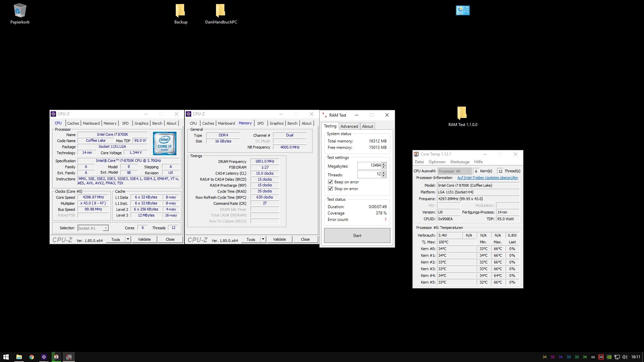Click Close in left CPU-Z window
644x362 pixels.
pyautogui.click(x=170, y=239)
